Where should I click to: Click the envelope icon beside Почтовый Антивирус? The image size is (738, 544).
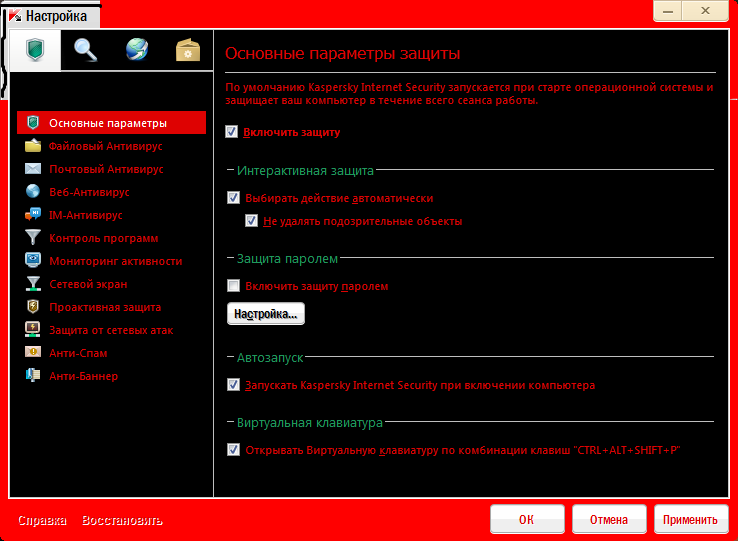[33, 168]
